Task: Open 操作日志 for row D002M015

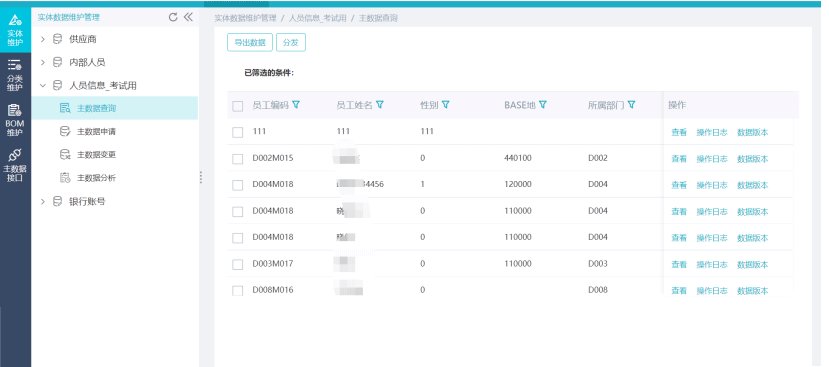Action: (712, 159)
